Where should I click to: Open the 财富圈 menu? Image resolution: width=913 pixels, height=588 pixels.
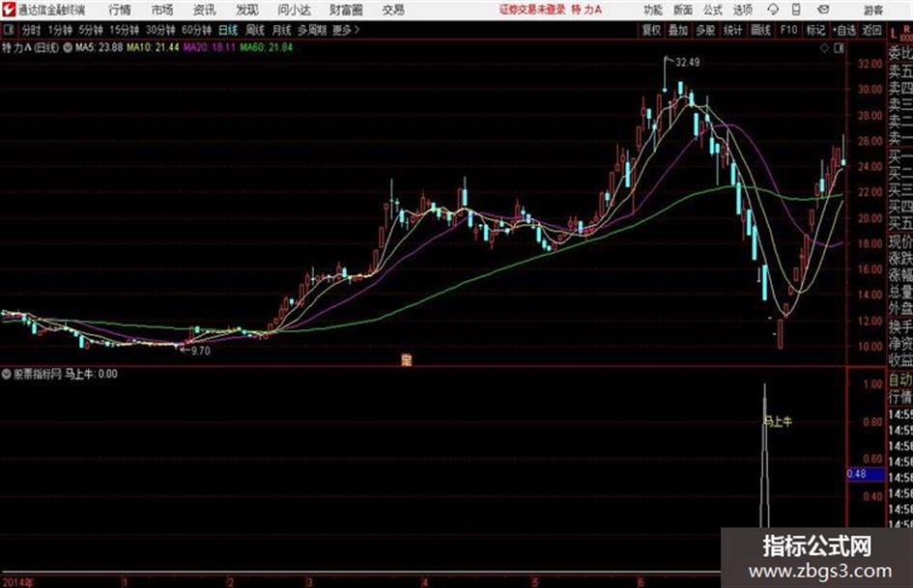pos(346,10)
